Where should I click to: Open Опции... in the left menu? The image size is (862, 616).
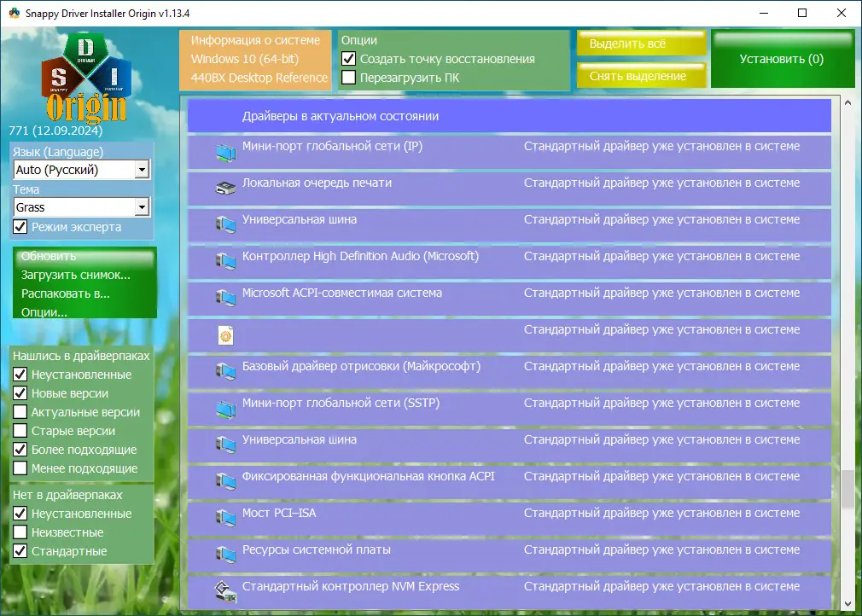(x=44, y=312)
